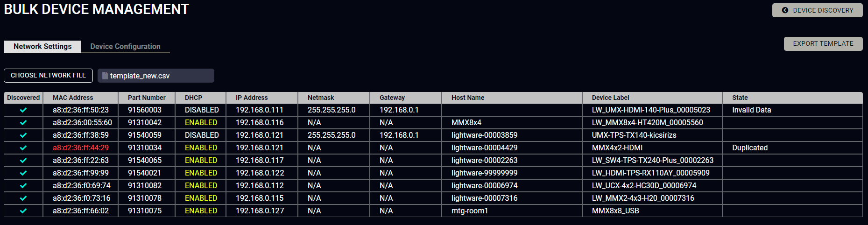
Task: Click the Device Discovery back arrow icon
Action: (785, 10)
